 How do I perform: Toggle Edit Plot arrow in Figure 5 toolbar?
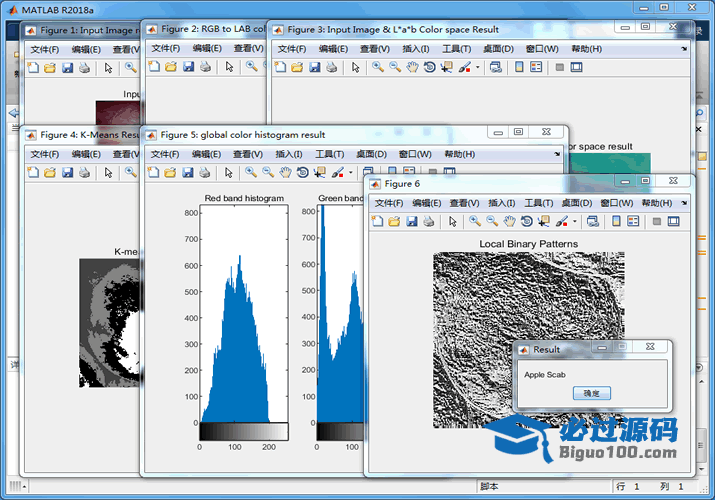pos(228,173)
